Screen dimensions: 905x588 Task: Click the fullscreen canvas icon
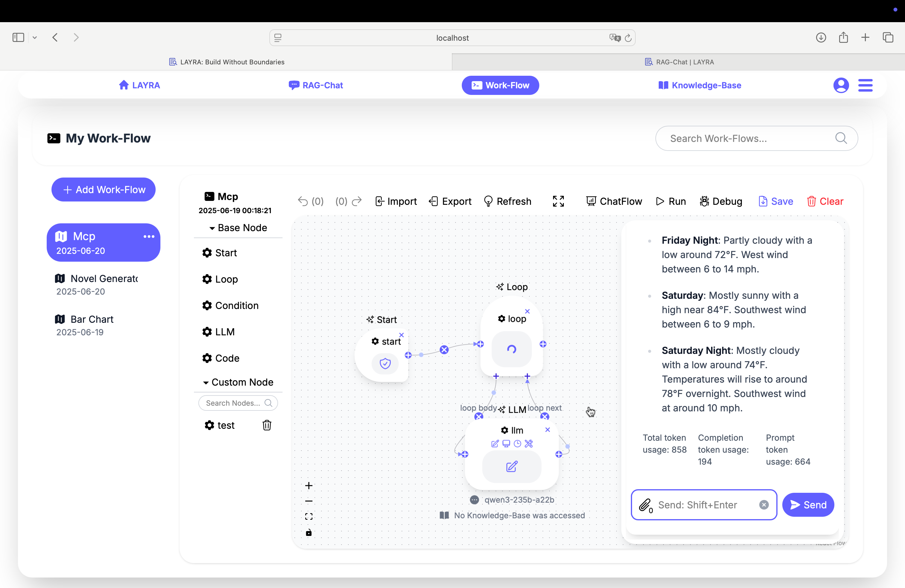(558, 201)
